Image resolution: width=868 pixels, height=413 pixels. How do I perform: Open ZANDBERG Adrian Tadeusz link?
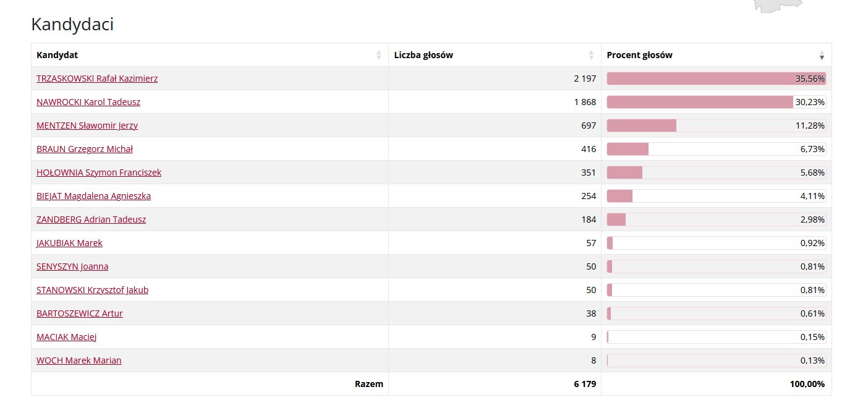(91, 219)
